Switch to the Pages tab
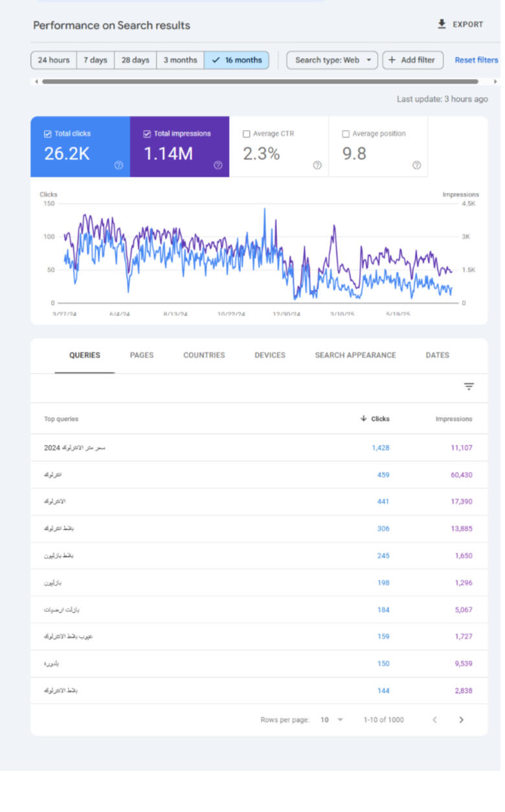This screenshot has width=505, height=812. tap(142, 355)
